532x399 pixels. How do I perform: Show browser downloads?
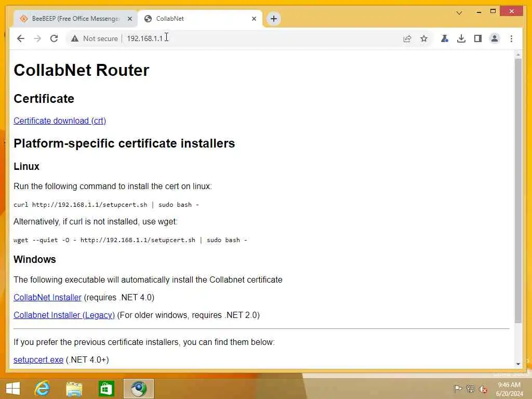coord(461,38)
